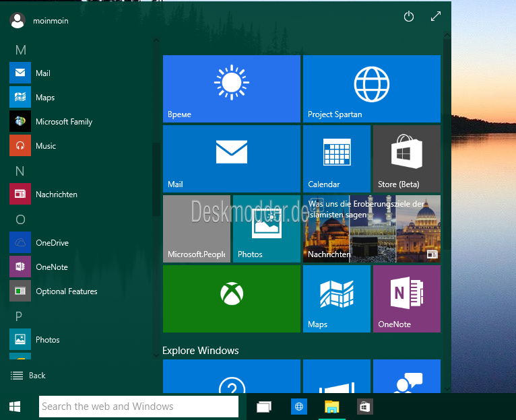Click the letter O group header

20,219
